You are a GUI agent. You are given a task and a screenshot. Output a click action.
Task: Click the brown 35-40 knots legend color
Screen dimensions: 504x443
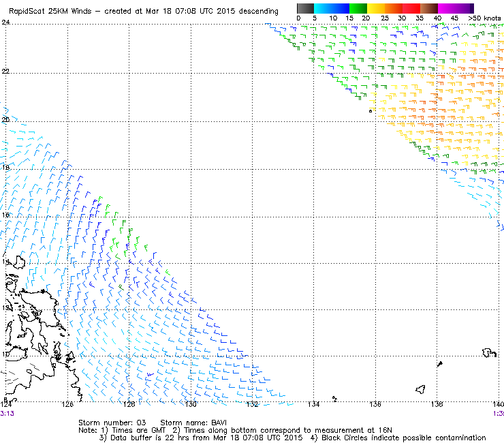click(429, 8)
